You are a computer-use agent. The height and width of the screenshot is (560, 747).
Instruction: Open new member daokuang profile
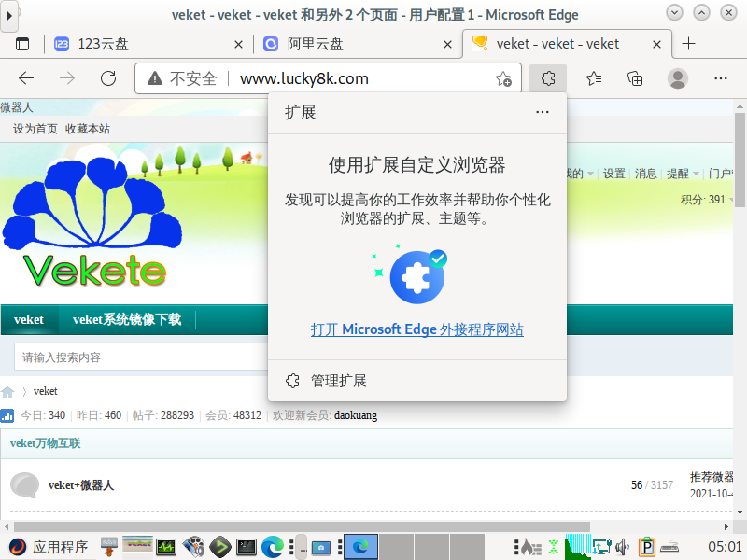pos(356,415)
